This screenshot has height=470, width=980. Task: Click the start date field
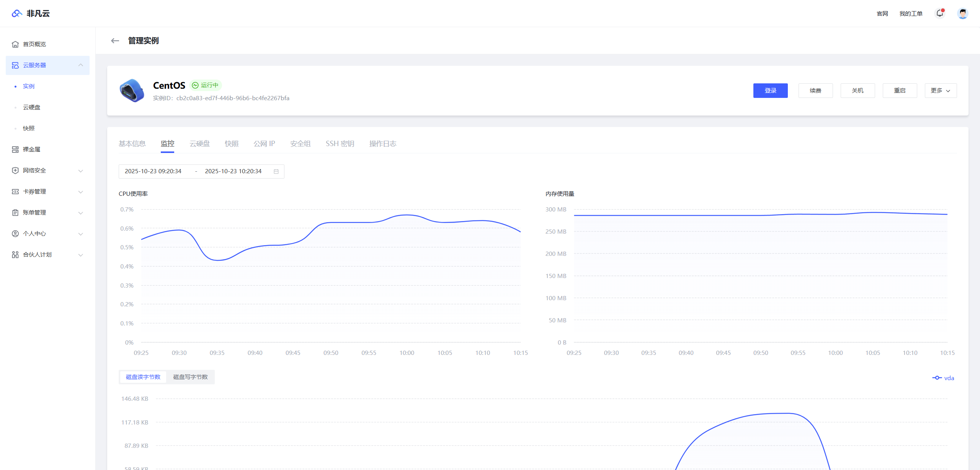click(x=153, y=171)
